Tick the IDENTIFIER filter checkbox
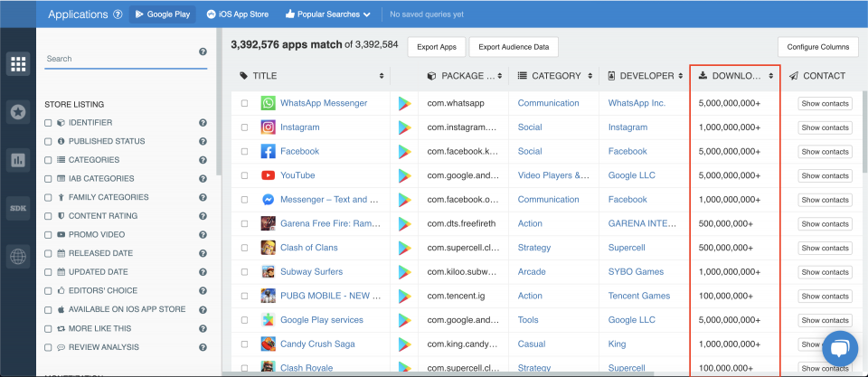The image size is (868, 377). click(x=48, y=123)
